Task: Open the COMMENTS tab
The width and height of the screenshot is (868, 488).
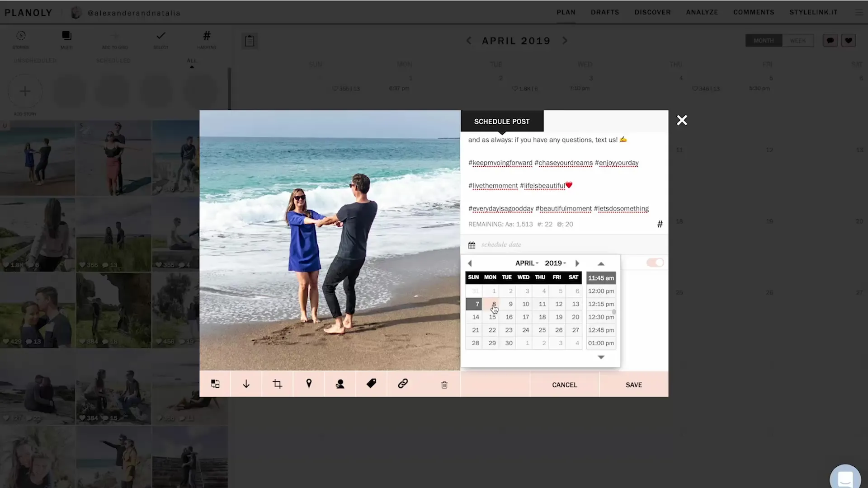Action: 754,12
